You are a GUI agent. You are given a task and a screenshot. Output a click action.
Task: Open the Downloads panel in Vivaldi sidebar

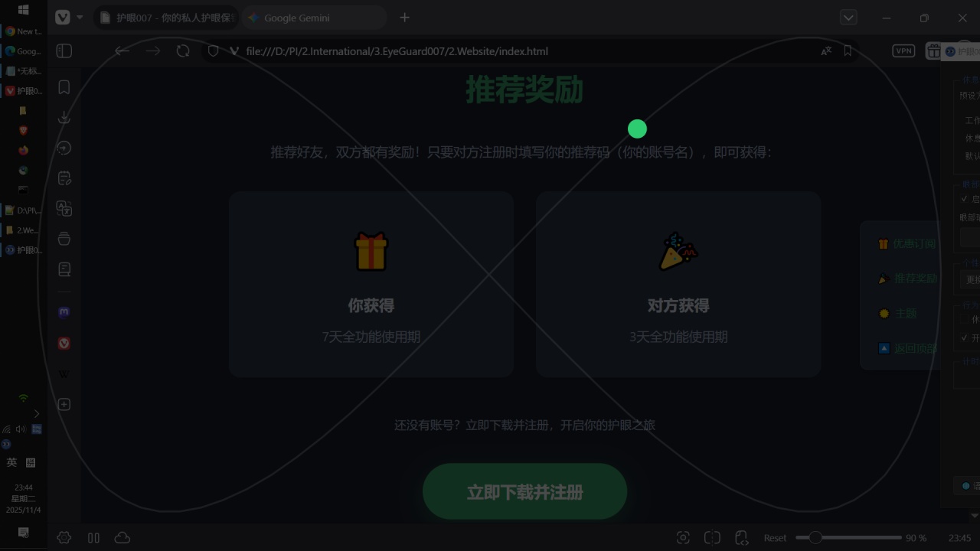coord(64,117)
